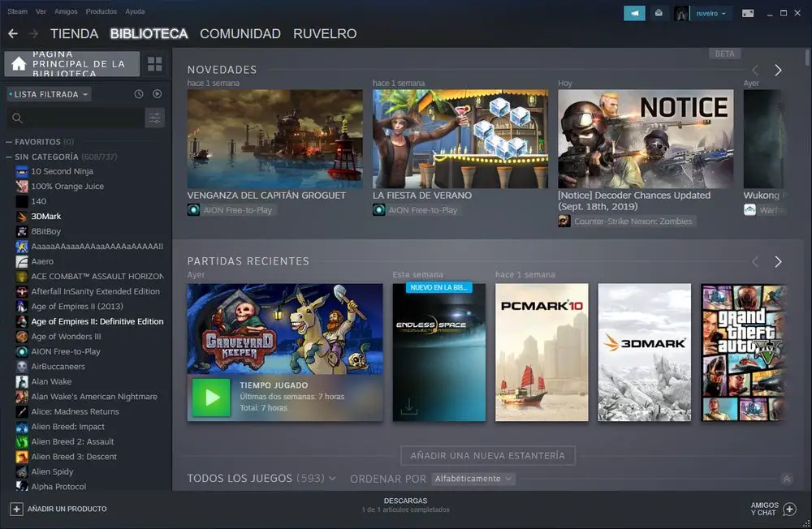Image resolution: width=812 pixels, height=529 pixels.
Task: Select 100% Orange Juice game
Action: click(x=67, y=187)
